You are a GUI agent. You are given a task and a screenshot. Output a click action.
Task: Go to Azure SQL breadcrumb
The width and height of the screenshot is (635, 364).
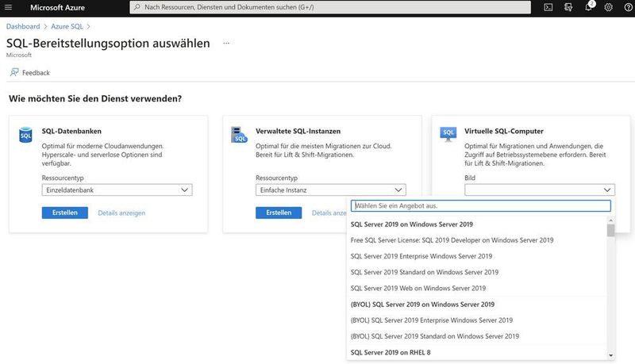(67, 26)
